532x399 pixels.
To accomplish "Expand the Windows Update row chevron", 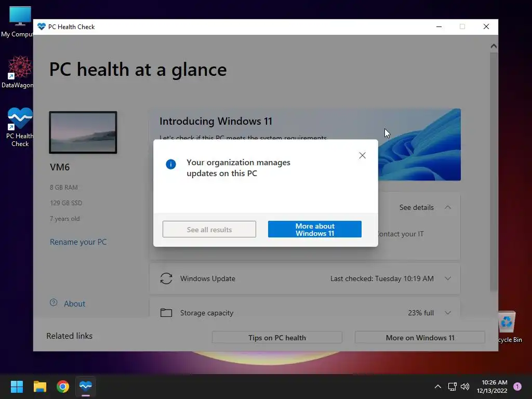I will coord(448,278).
